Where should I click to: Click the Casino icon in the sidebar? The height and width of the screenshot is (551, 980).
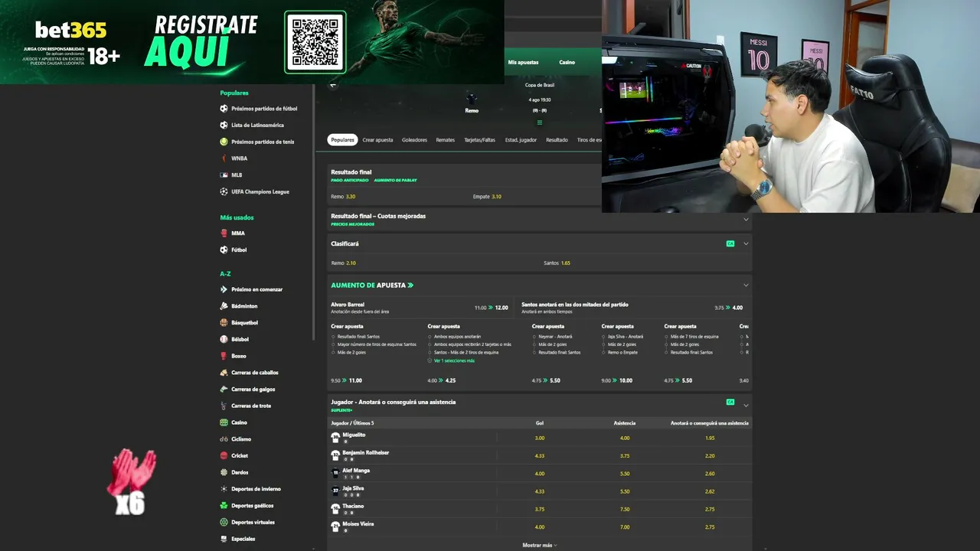coord(224,422)
